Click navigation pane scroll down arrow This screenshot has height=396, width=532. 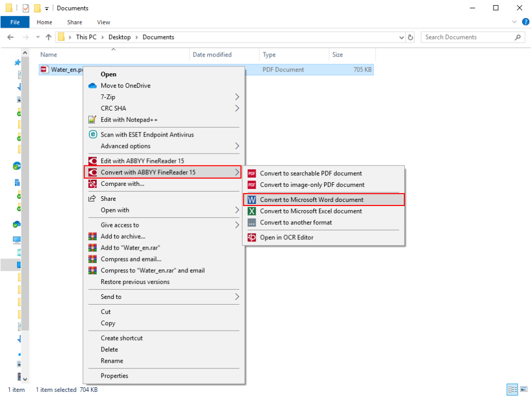(x=25, y=379)
